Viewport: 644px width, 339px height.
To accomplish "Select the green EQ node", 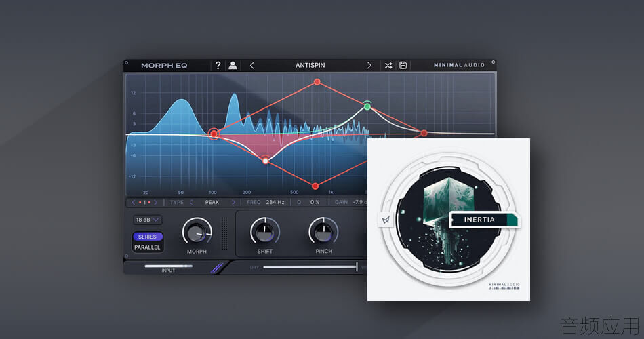I will pos(367,107).
